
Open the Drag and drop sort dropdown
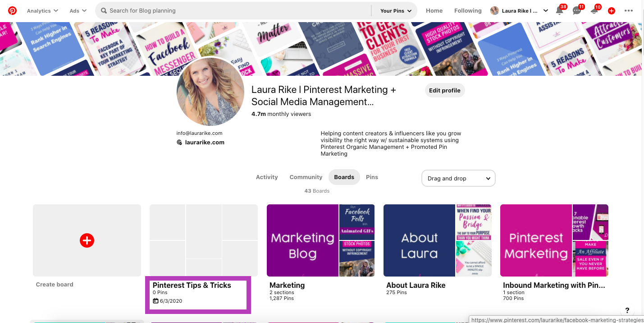click(458, 178)
